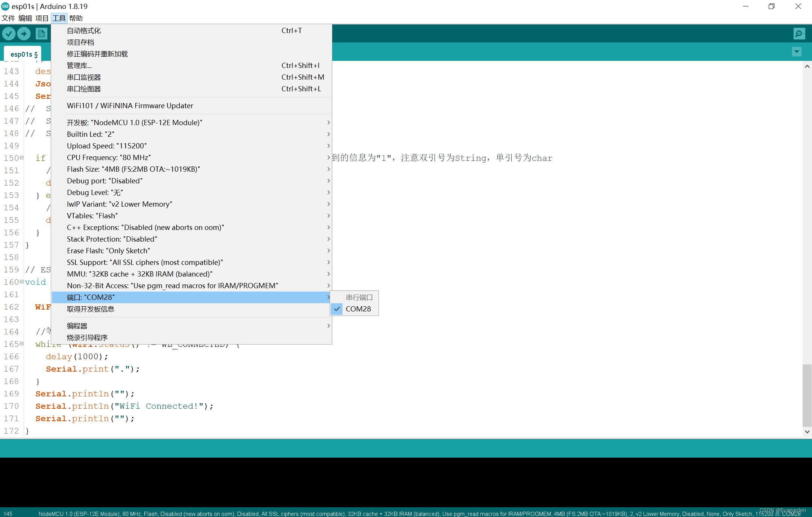Click the Verify checkmark toolbar icon
Screen dimensions: 812x517
9,34
